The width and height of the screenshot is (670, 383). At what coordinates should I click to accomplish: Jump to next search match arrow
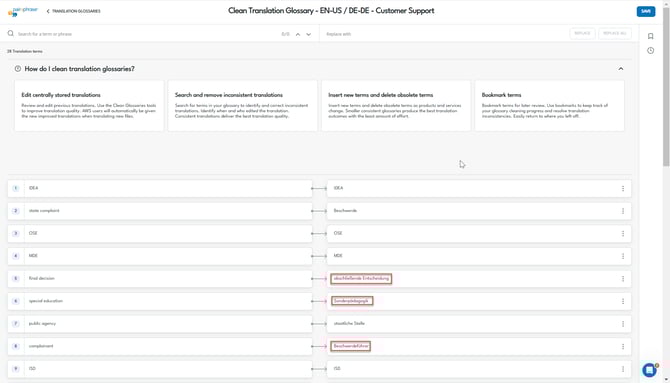[x=309, y=34]
